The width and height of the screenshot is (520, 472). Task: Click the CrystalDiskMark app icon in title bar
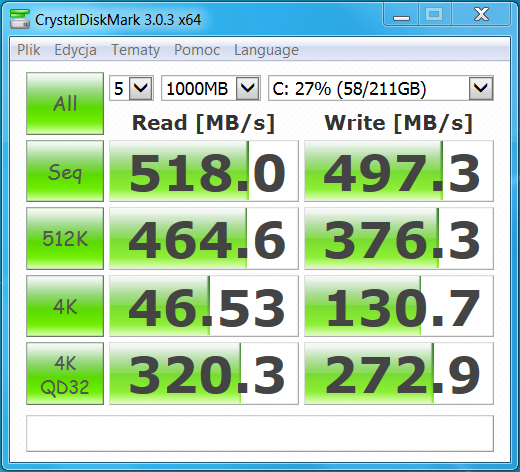(x=20, y=19)
